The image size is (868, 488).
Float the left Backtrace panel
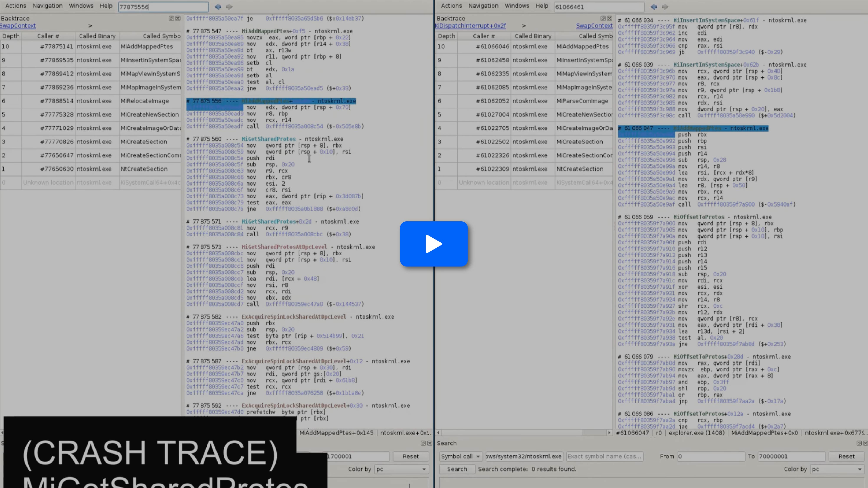click(x=171, y=18)
